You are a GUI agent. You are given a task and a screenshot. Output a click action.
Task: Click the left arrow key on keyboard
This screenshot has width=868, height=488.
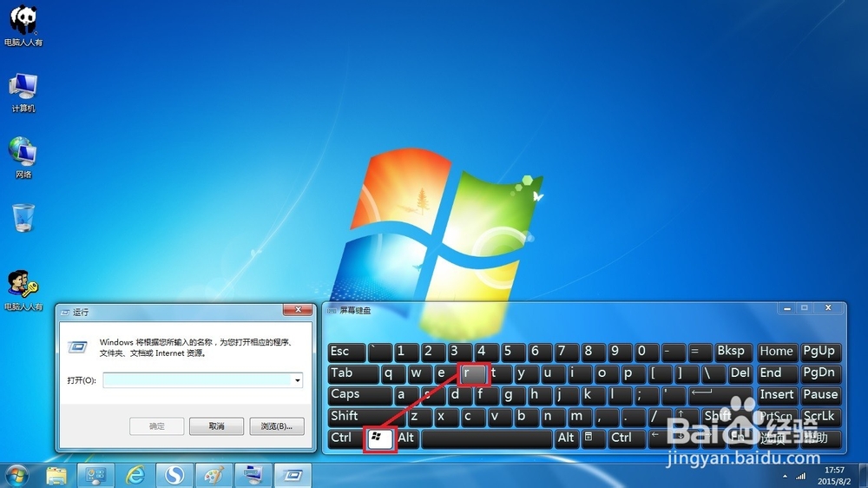pyautogui.click(x=660, y=439)
